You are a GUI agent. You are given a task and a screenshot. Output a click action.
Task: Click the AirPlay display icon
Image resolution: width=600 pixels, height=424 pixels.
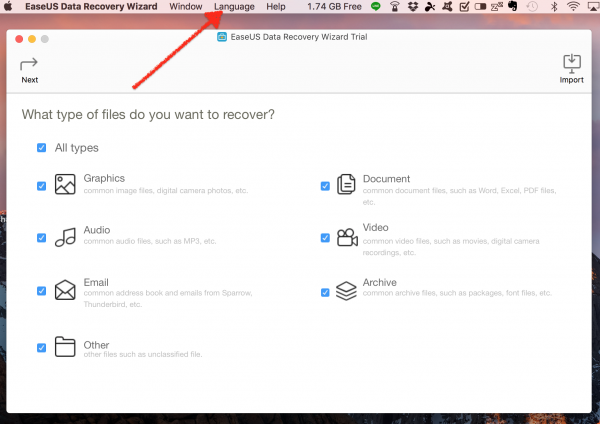pyautogui.click(x=594, y=6)
